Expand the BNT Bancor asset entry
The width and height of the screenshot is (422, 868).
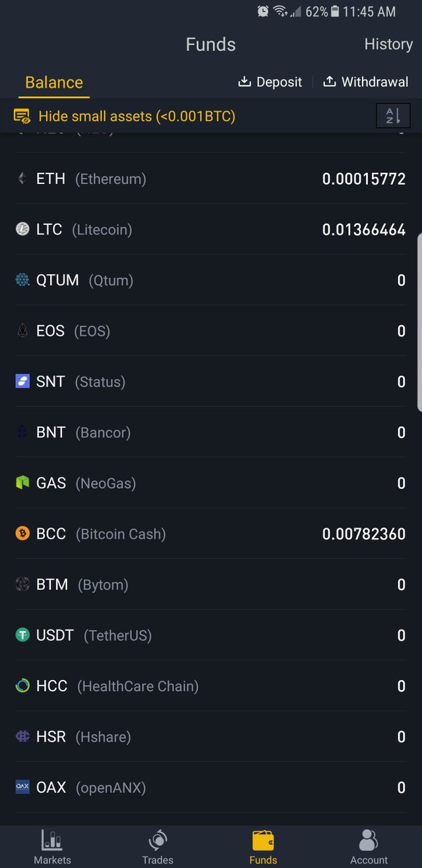pyautogui.click(x=211, y=432)
